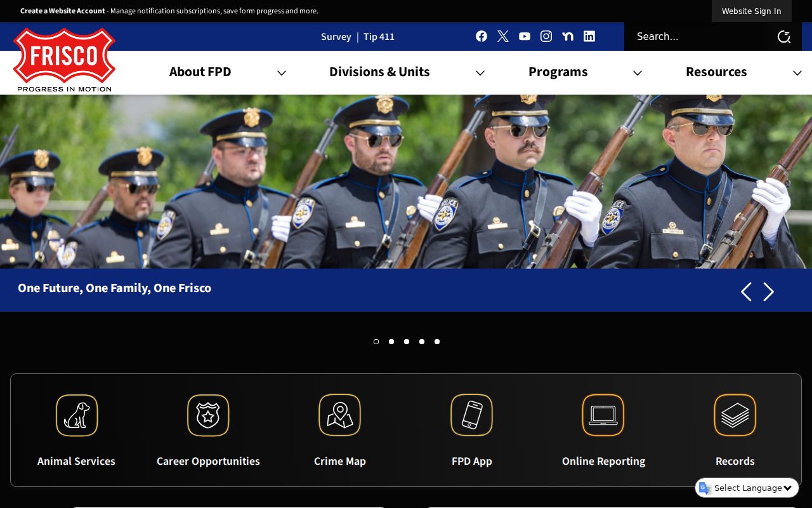Open the Facebook social icon
This screenshot has width=812, height=508.
(x=481, y=36)
